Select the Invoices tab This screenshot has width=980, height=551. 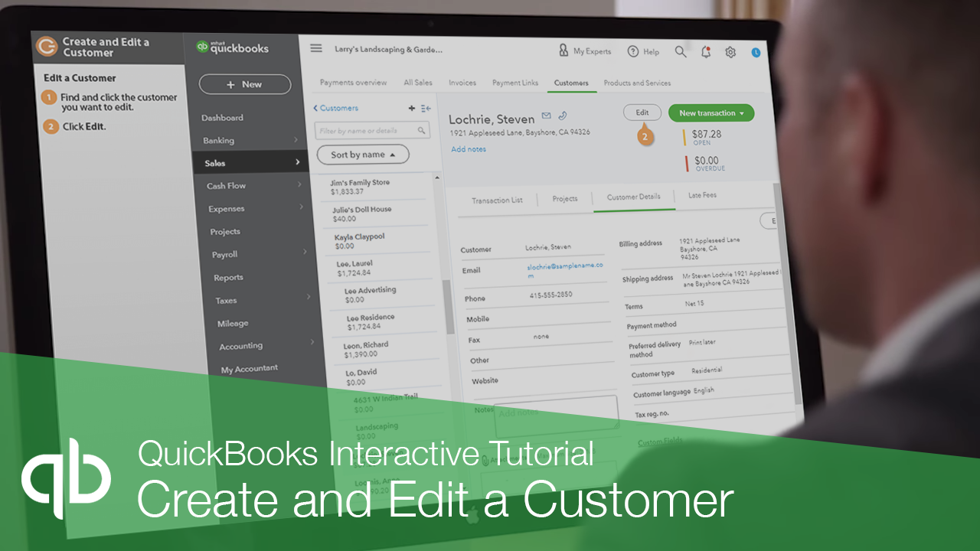[x=462, y=82]
